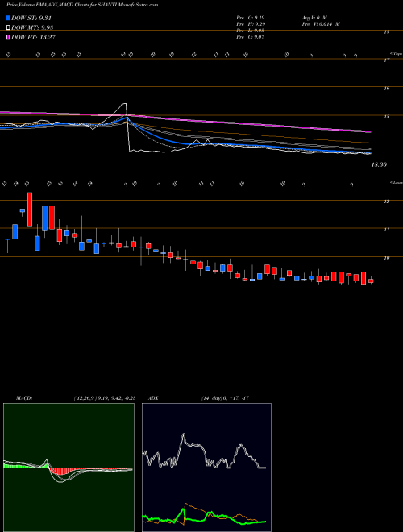Select the 'DOW PT: 13.27' legend text
403x532 pixels.
[x=34, y=37]
